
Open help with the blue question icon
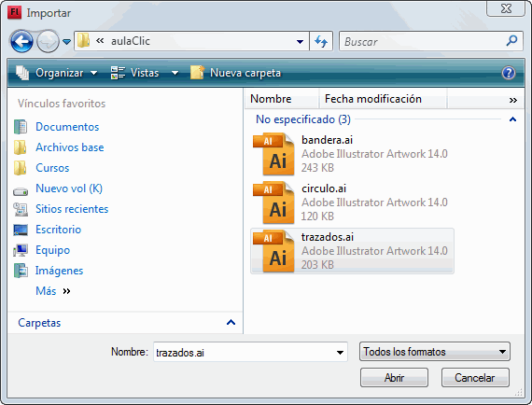pos(509,73)
